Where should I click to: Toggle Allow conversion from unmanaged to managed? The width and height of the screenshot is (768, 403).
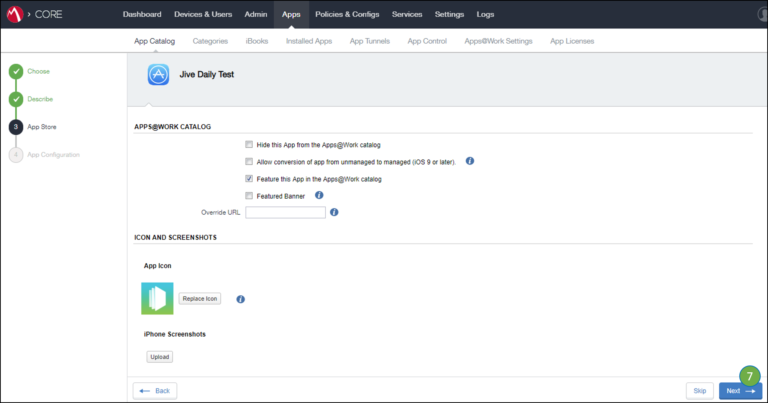tap(249, 162)
